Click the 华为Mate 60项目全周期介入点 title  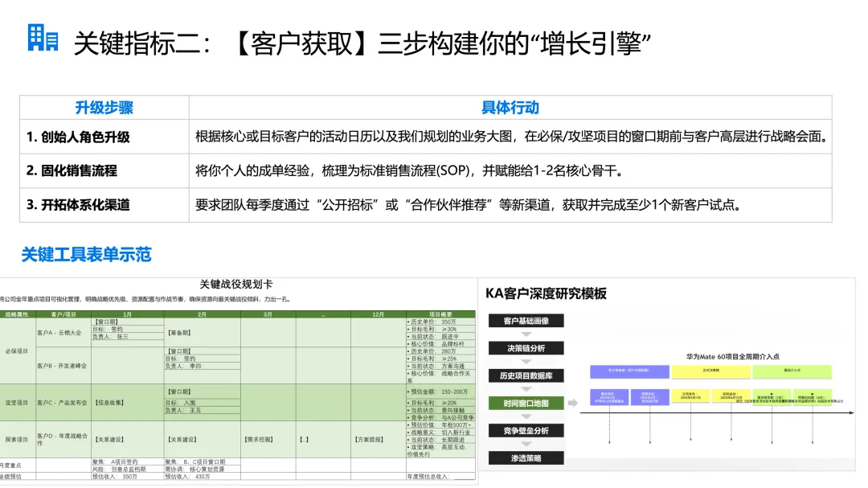(733, 357)
